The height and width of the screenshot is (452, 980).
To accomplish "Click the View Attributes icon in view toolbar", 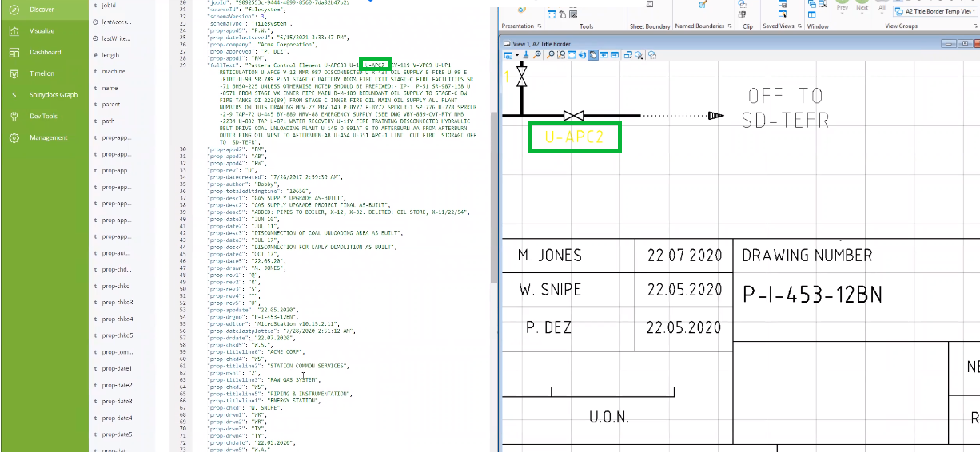I will pos(508,55).
